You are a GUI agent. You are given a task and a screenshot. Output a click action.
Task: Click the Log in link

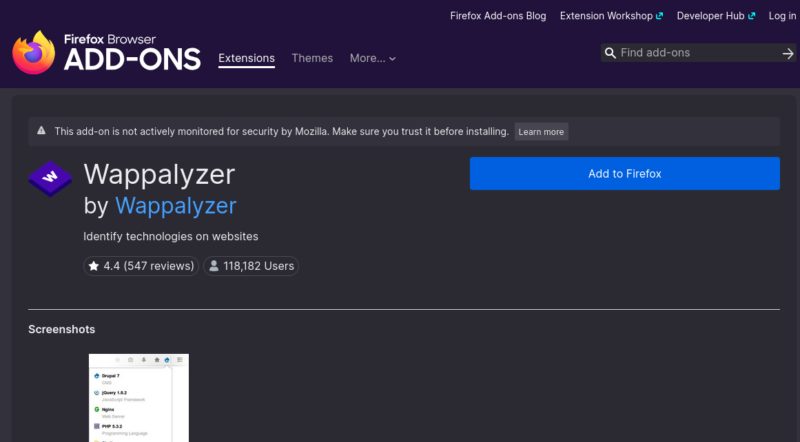click(782, 16)
